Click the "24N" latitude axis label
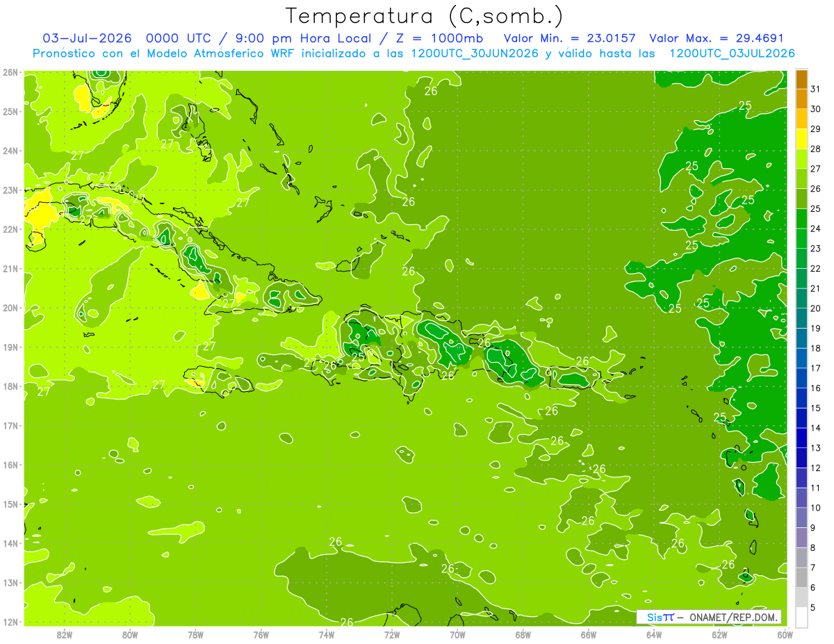Image resolution: width=834 pixels, height=644 pixels. [x=10, y=151]
